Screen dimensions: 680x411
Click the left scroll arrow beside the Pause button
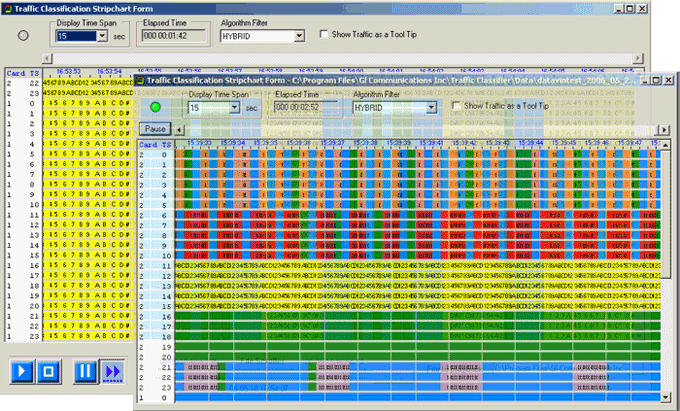click(180, 129)
